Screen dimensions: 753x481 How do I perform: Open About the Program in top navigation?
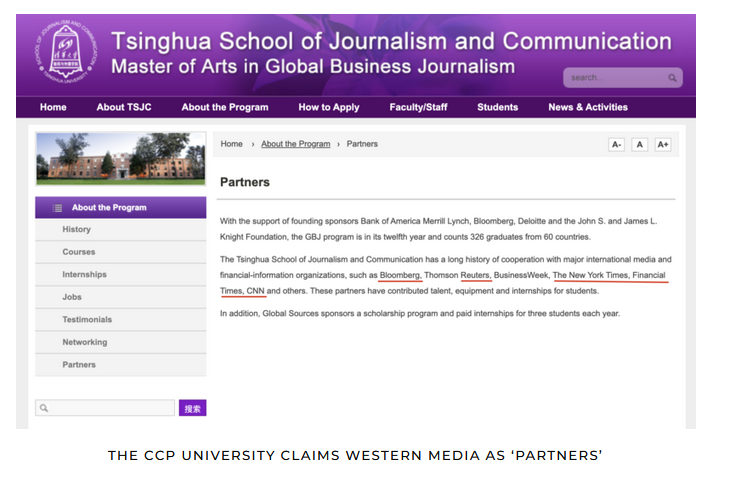coord(225,107)
